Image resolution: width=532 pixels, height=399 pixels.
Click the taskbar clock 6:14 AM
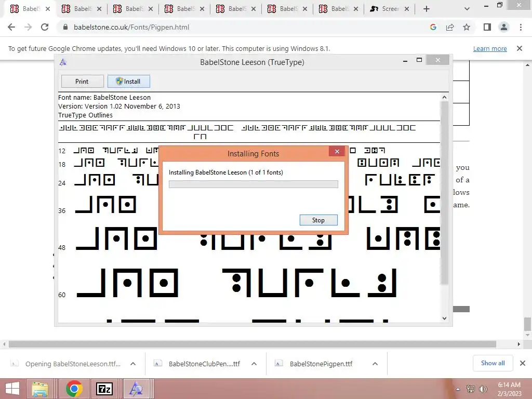(x=509, y=385)
